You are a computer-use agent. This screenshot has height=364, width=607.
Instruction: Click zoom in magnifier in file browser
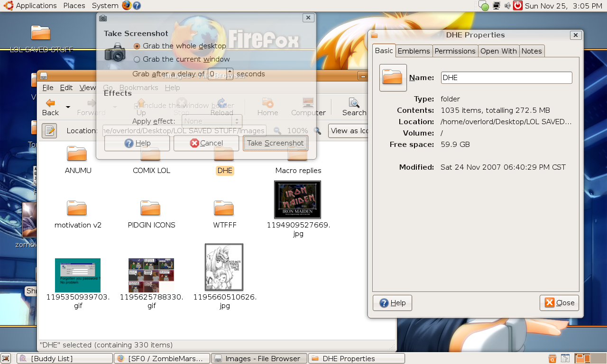coord(318,131)
